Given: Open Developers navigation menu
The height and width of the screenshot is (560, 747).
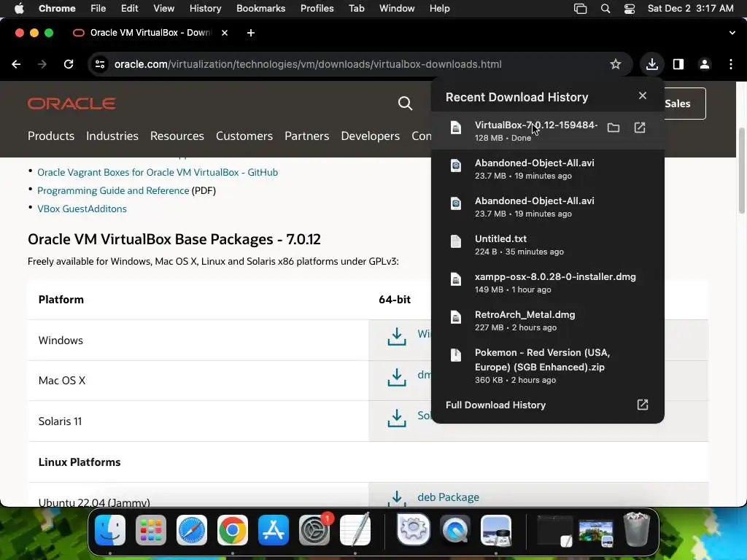Looking at the screenshot, I should pyautogui.click(x=370, y=136).
